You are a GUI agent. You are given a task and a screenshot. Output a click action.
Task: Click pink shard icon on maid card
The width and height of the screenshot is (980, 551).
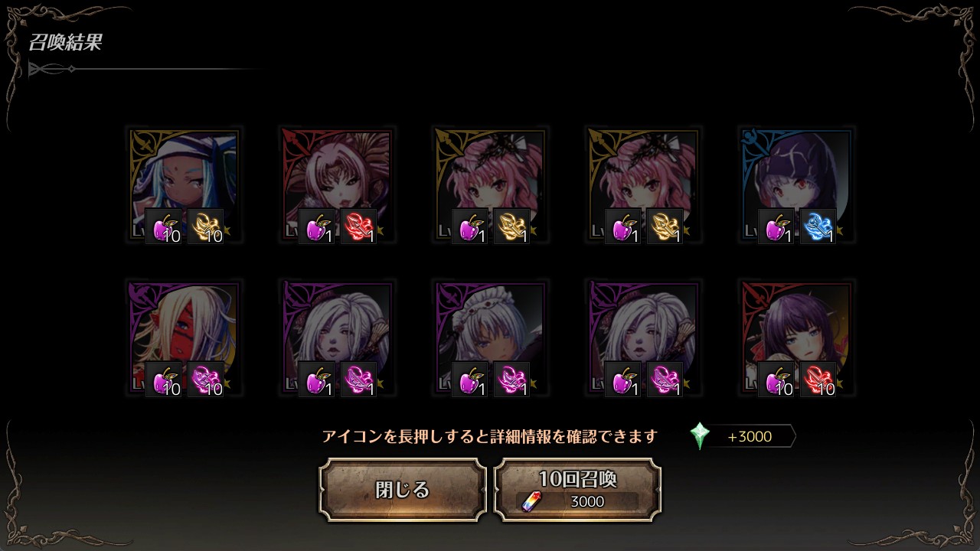[511, 380]
